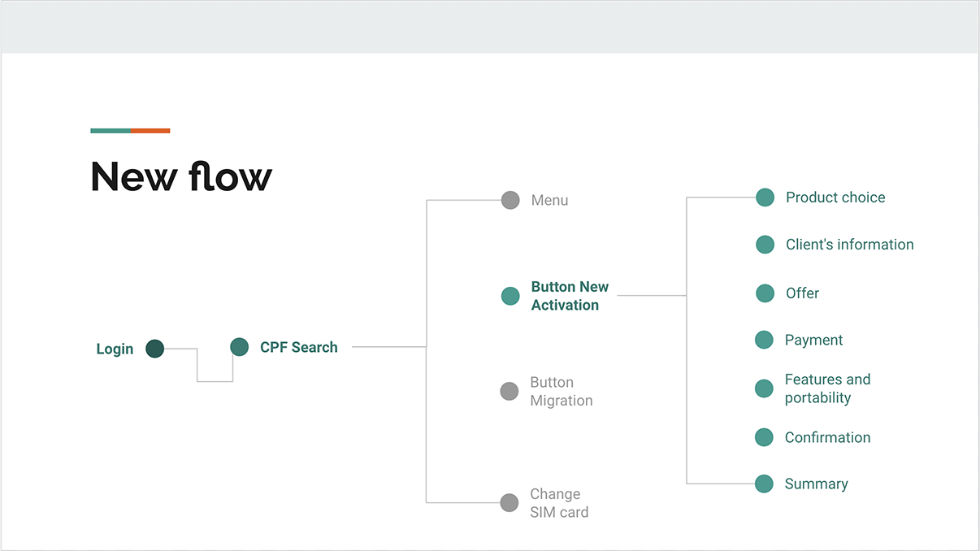Click the orange accent bar above title

[150, 131]
